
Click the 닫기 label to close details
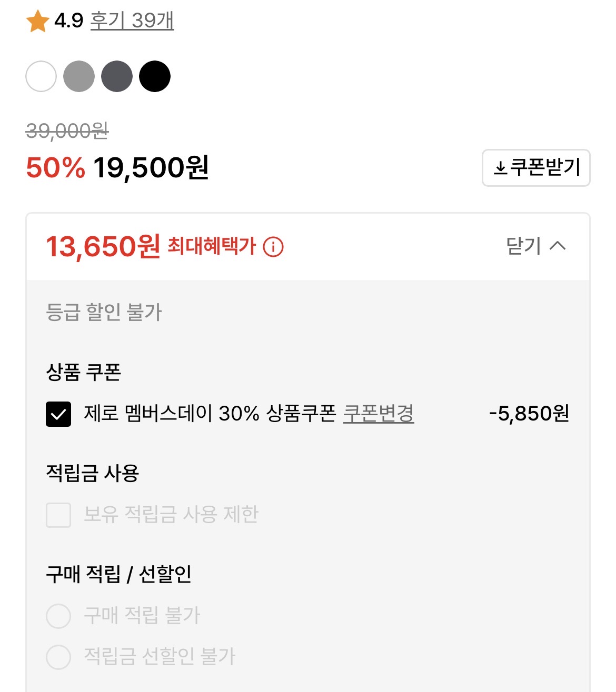[x=523, y=246]
